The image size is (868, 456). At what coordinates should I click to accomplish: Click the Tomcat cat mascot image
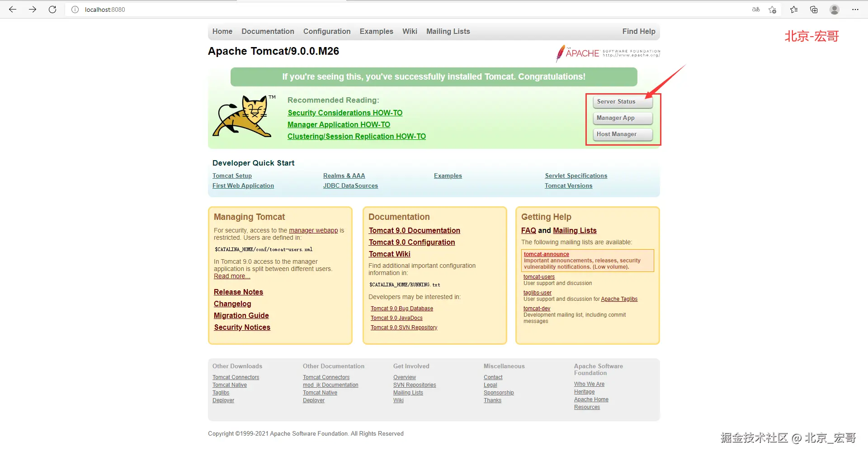(244, 116)
